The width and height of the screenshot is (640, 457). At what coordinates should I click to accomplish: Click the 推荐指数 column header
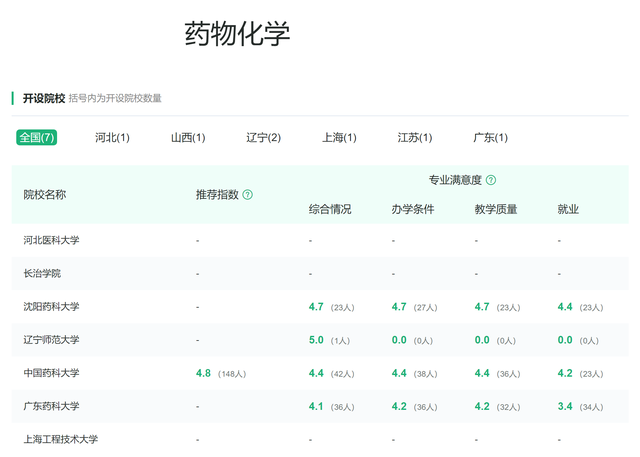pos(217,195)
